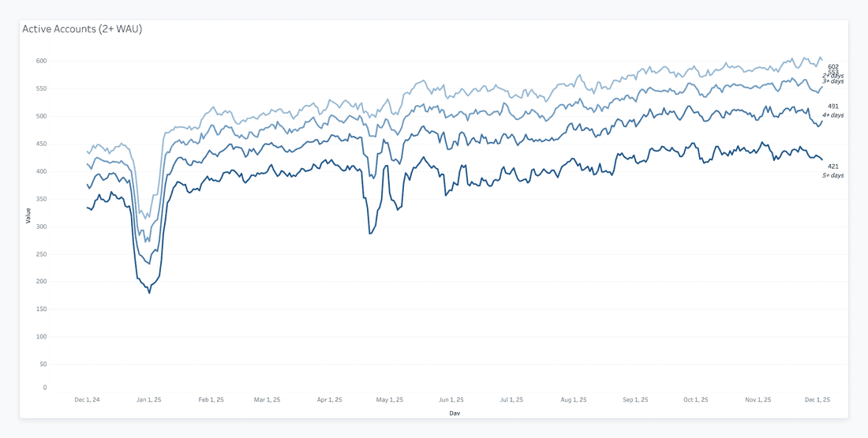Screen dimensions: 868x438
Task: Select the 5+ days line label
Action: 832,175
